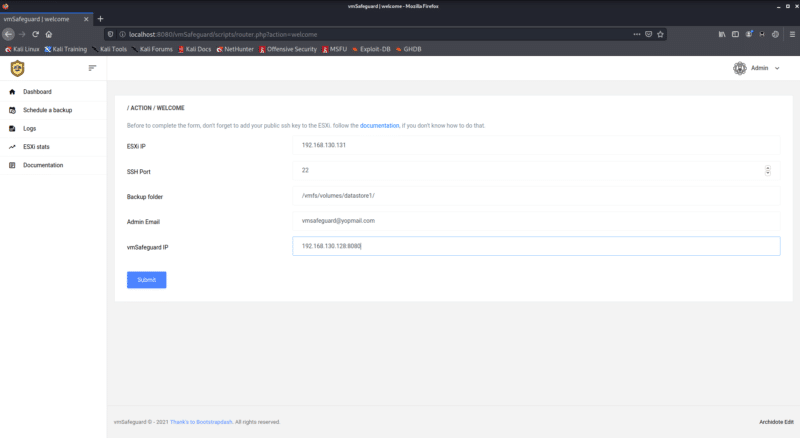Click the tracking protection shield icon
This screenshot has height=438, width=800.
click(x=110, y=34)
